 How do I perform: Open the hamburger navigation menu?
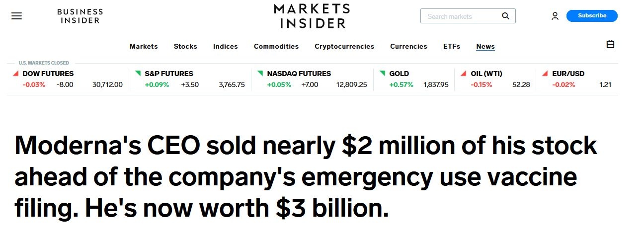(x=16, y=16)
